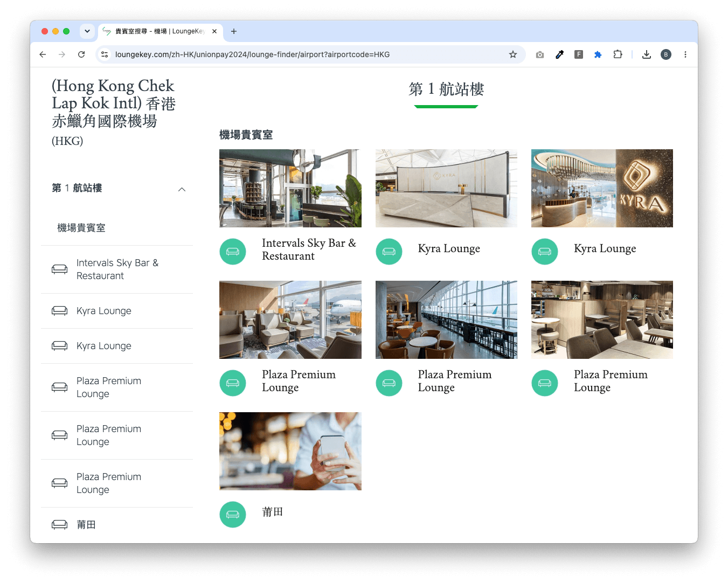Open 莆田 phone-in-hand photo

point(290,451)
